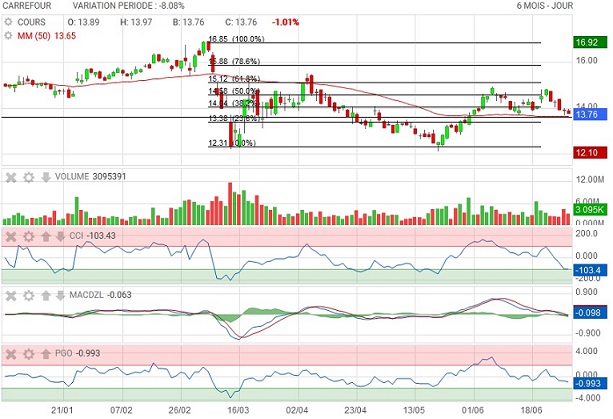Remove the VOLUME indicator with its X icon
The height and width of the screenshot is (419, 613).
pyautogui.click(x=11, y=177)
